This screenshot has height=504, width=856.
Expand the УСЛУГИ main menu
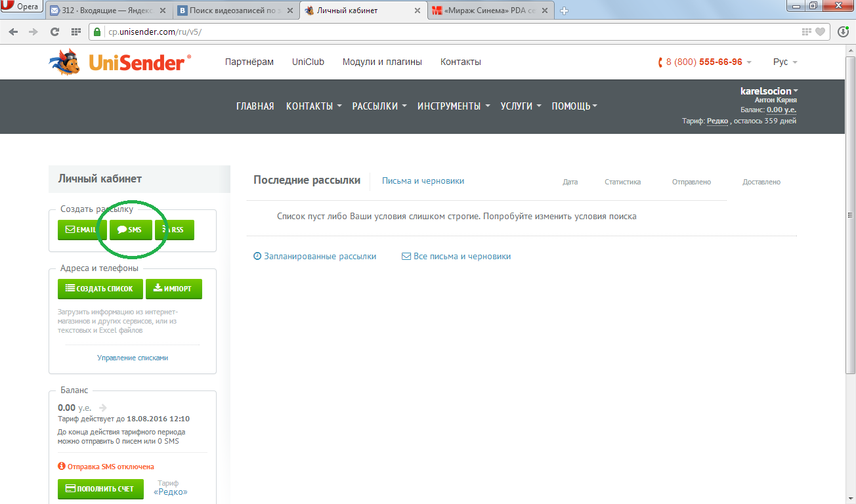click(x=521, y=106)
